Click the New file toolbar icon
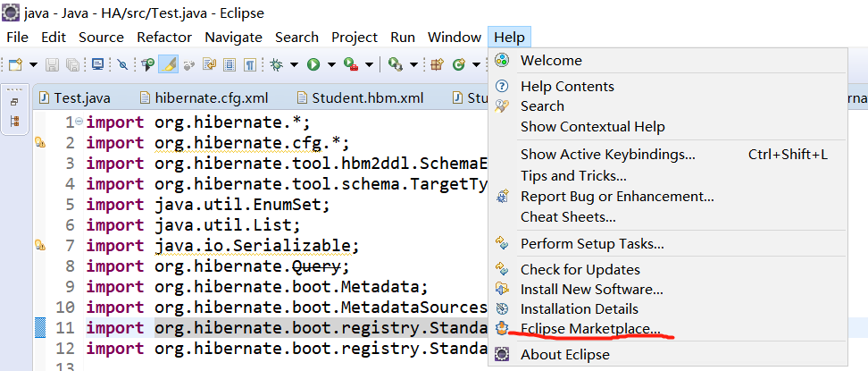This screenshot has height=371, width=868. coord(16,64)
